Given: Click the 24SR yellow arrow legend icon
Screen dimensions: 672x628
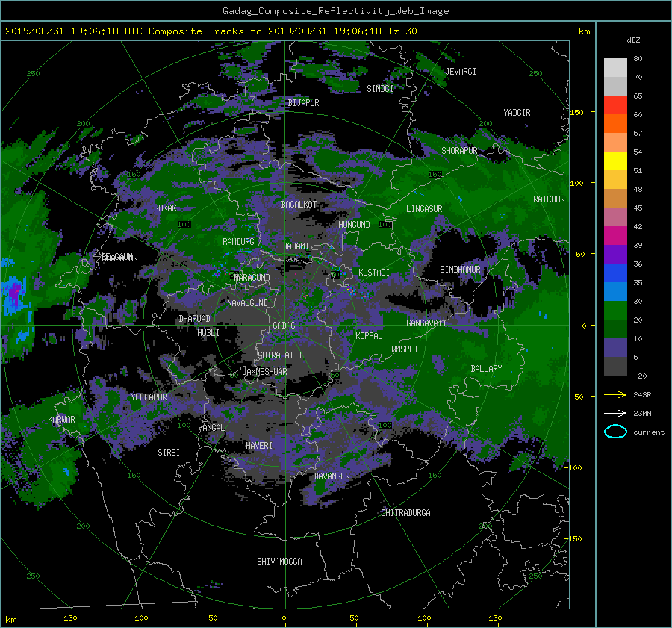Looking at the screenshot, I should pos(615,394).
